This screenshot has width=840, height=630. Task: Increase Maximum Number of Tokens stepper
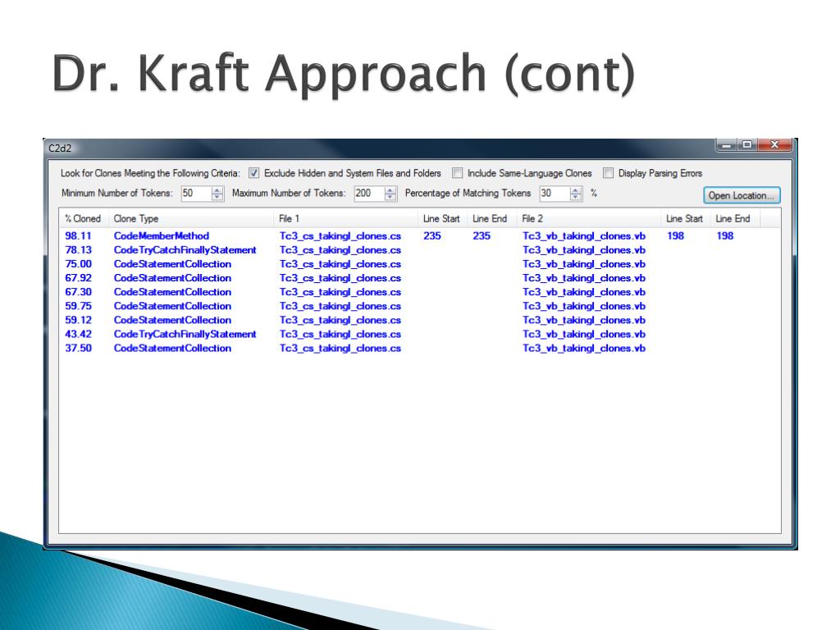390,189
